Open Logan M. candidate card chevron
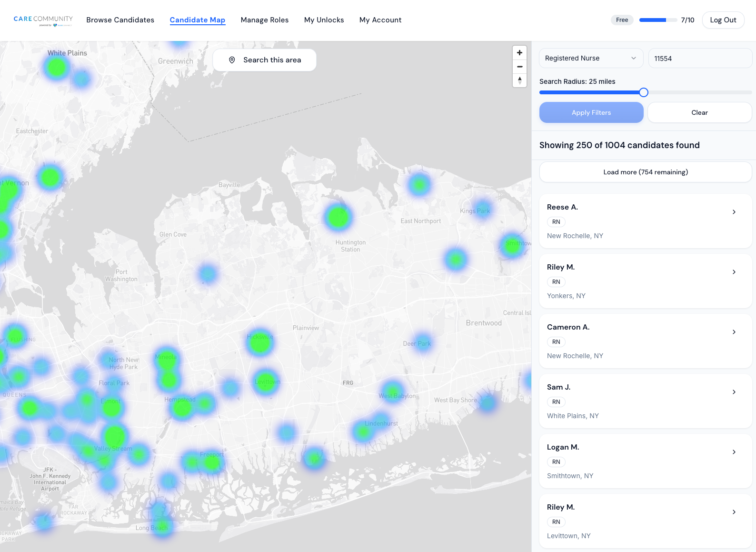This screenshot has width=756, height=552. pyautogui.click(x=734, y=452)
